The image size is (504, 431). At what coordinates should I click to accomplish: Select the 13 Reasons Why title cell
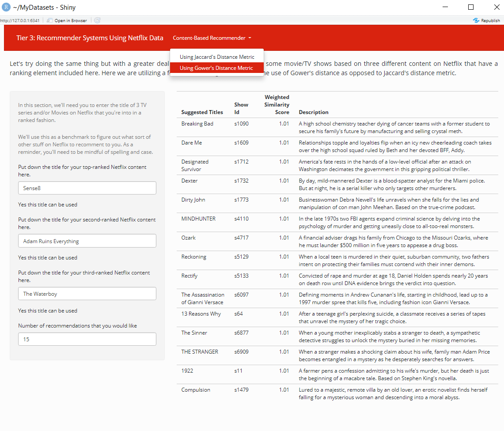tap(201, 313)
